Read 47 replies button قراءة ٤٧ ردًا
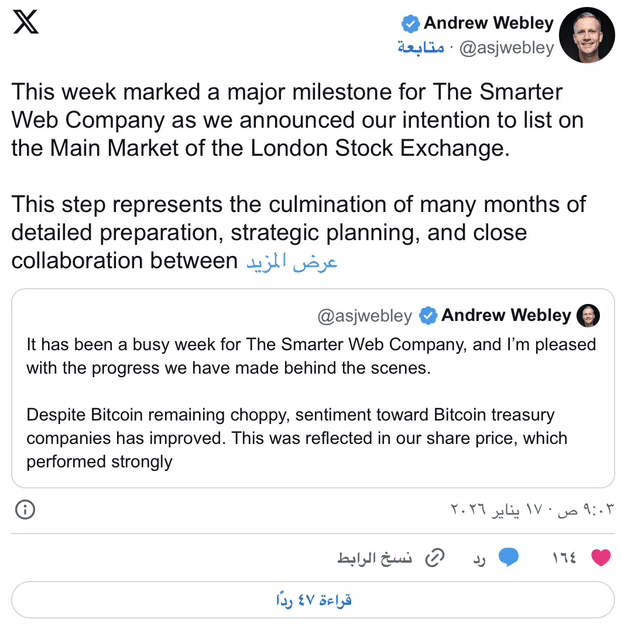The height and width of the screenshot is (629, 621). coord(313,600)
